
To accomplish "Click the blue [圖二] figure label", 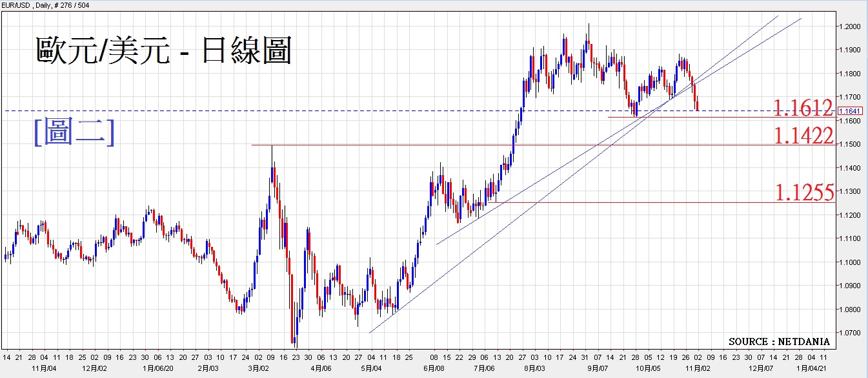I will pos(74,132).
